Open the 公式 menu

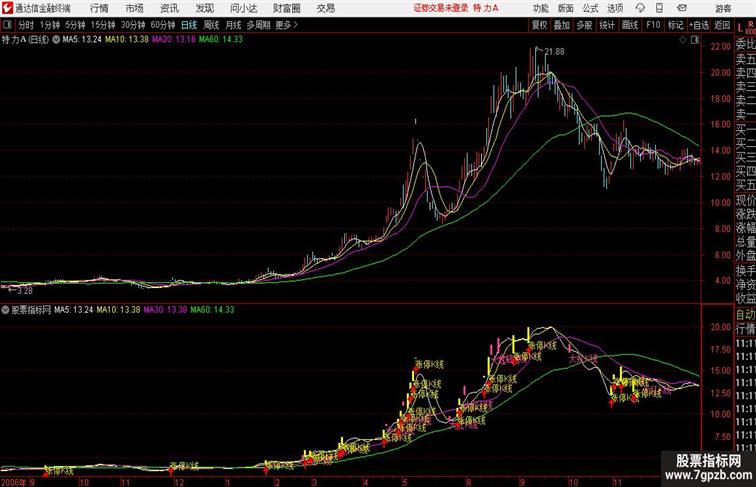click(x=590, y=8)
